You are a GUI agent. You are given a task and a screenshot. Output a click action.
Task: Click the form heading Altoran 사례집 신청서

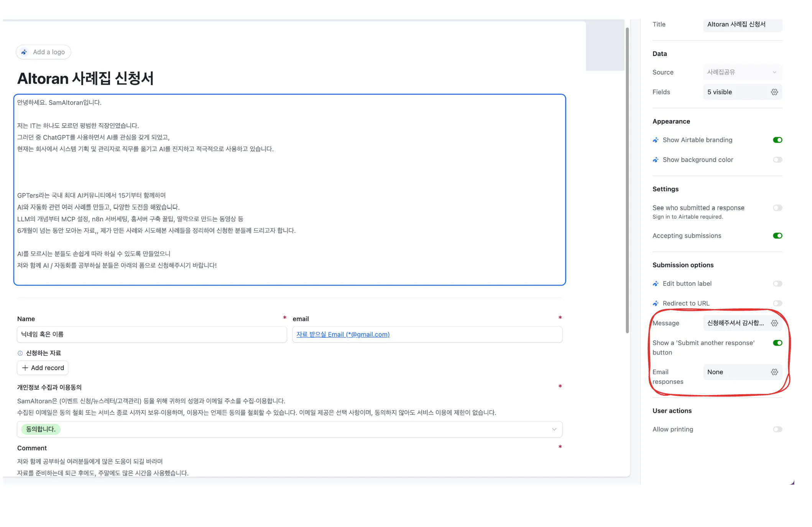(x=85, y=78)
